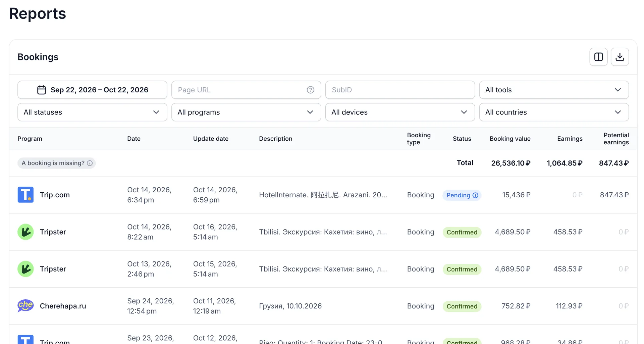This screenshot has height=344, width=644.
Task: Click the Description column header
Action: click(275, 139)
